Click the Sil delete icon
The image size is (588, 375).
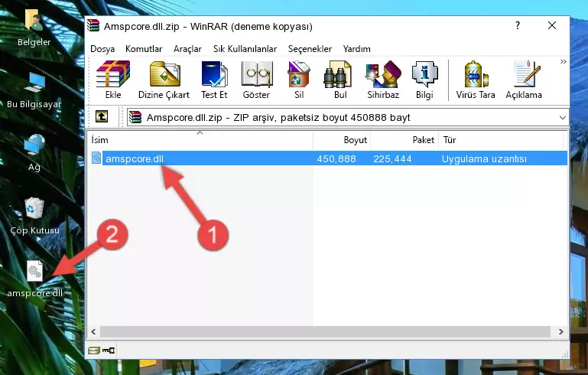299,80
